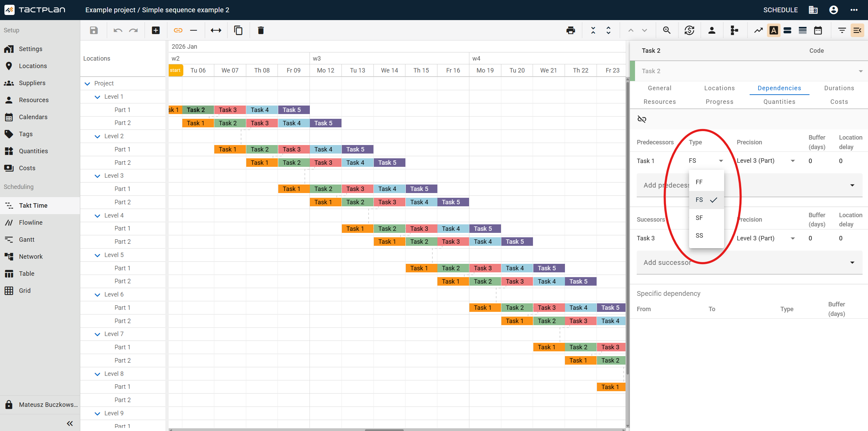Click the trend line chart icon

click(x=758, y=30)
